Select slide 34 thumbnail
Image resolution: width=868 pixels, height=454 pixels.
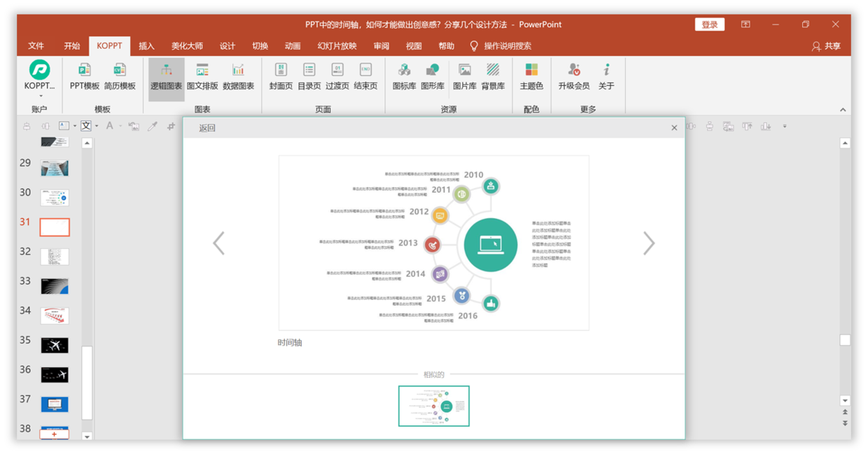coord(55,315)
